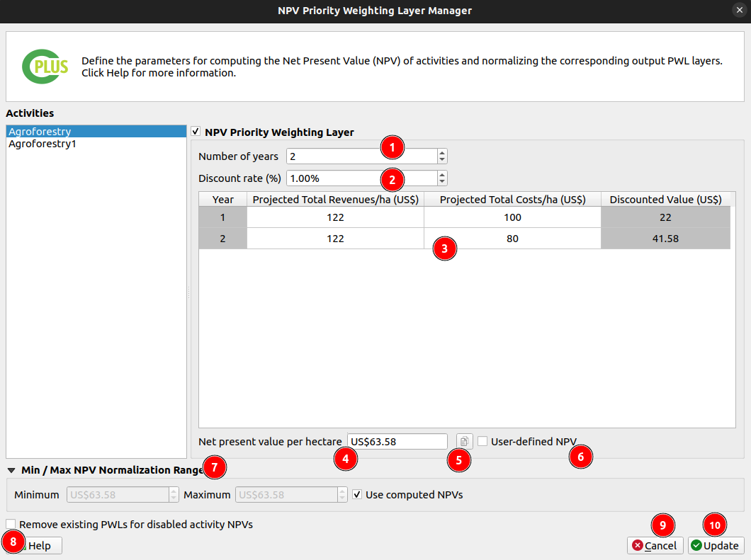The width and height of the screenshot is (751, 560).
Task: Select the year 2 costs cell showing 80
Action: [x=512, y=239]
